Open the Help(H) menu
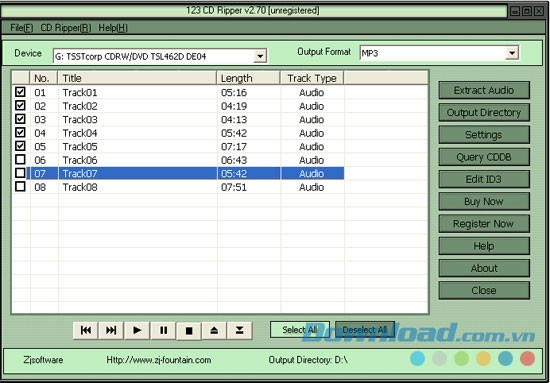550x383 pixels. tap(113, 28)
